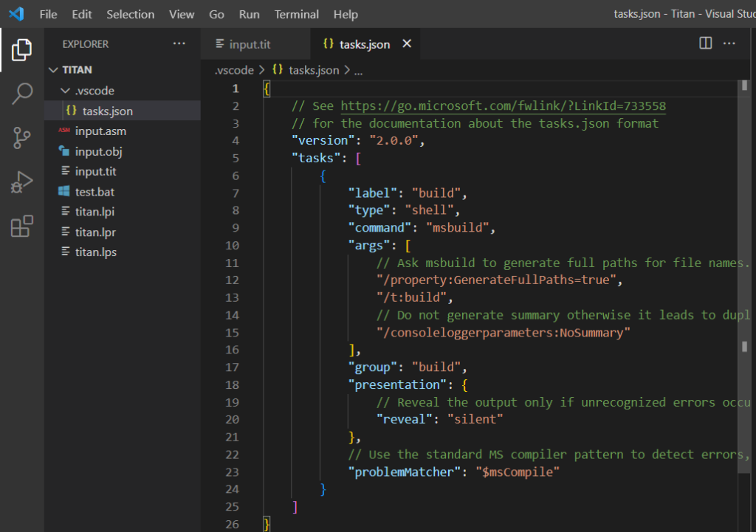
Task: Click line number 12 in the gutter
Action: click(232, 280)
